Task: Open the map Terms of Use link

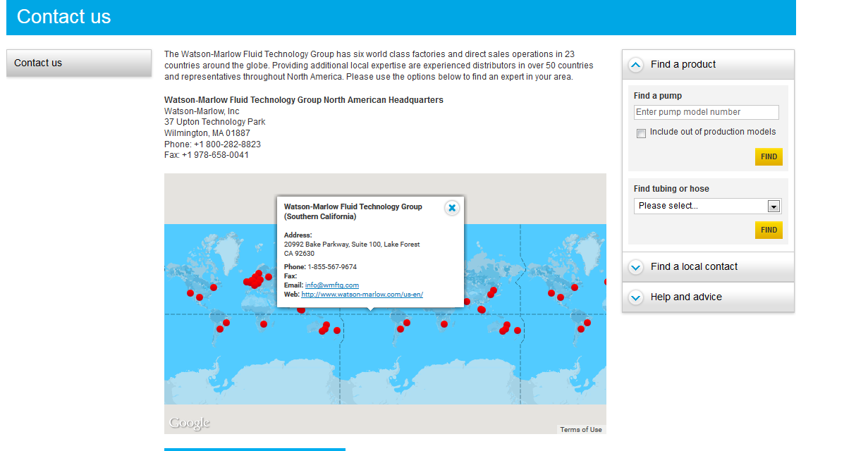Action: 581,429
